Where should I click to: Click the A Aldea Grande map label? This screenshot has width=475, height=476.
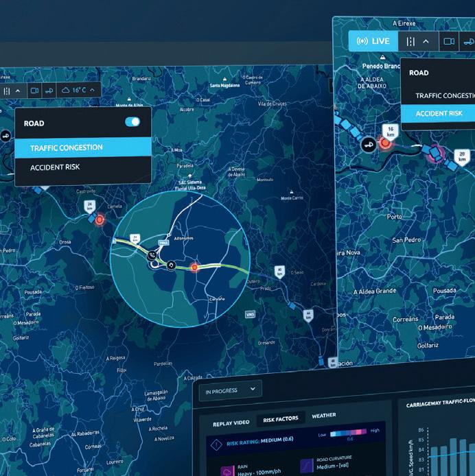pyautogui.click(x=375, y=291)
